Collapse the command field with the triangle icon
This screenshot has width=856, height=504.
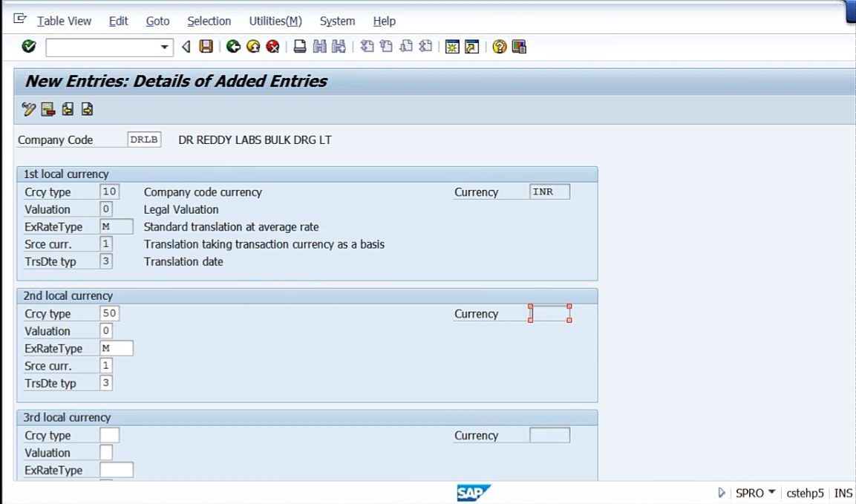click(x=186, y=47)
